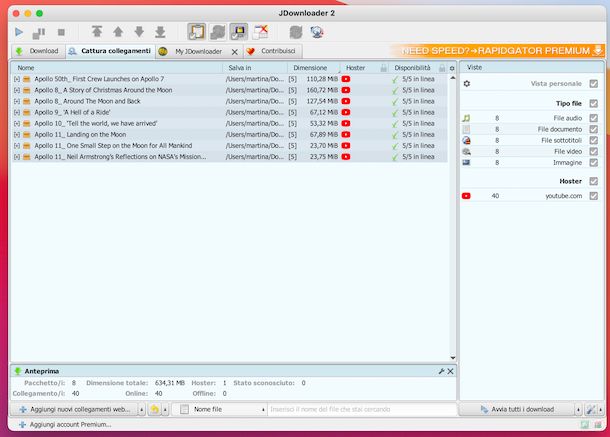The width and height of the screenshot is (610, 437).
Task: Click plus icon of Aggiungi account Premium
Action: [x=22, y=425]
